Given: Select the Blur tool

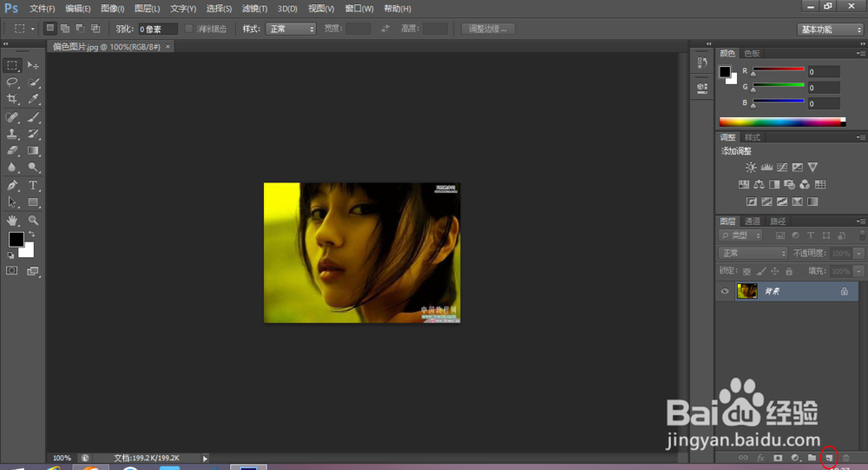Looking at the screenshot, I should tap(12, 167).
